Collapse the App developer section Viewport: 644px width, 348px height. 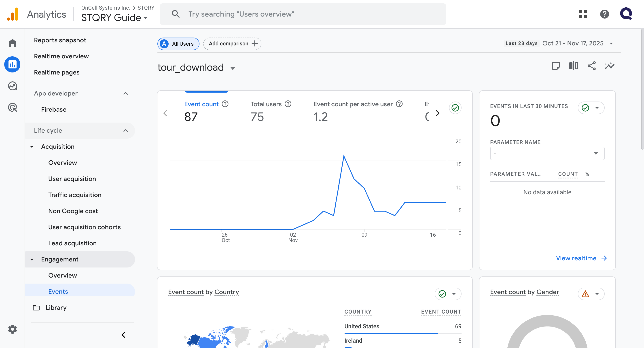[x=126, y=93]
